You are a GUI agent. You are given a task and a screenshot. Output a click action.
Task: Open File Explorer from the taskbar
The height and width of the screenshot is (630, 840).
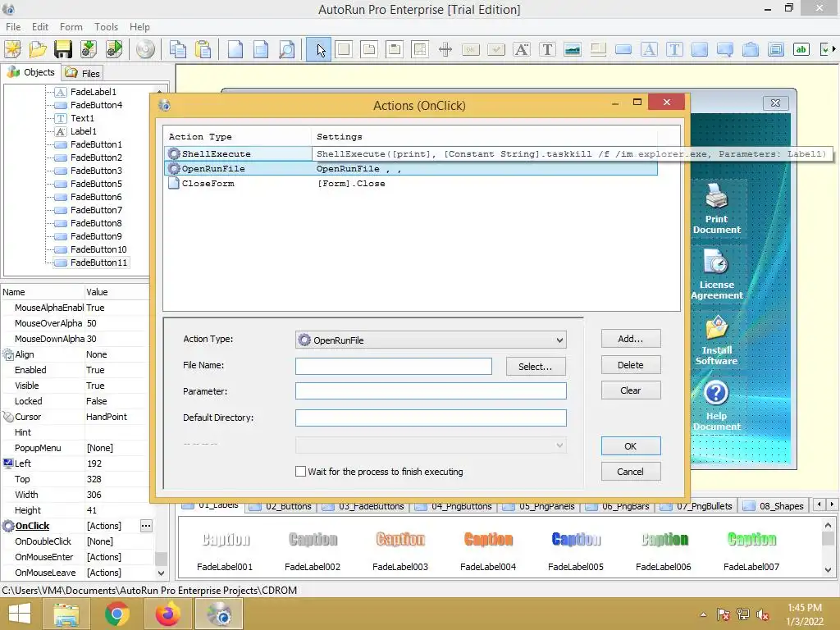coord(66,614)
